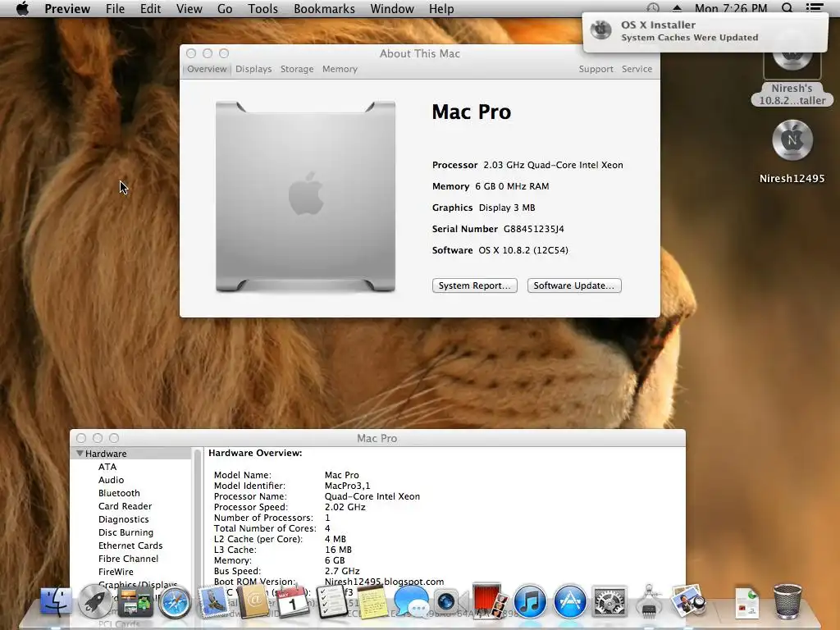This screenshot has height=630, width=840.
Task: Open Photo Booth icon in dock
Action: [x=490, y=600]
